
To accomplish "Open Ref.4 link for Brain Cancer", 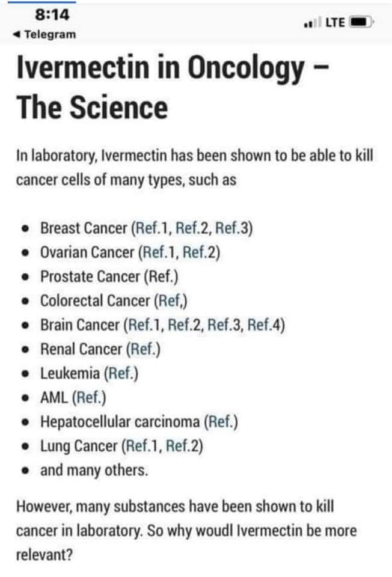I will point(263,325).
